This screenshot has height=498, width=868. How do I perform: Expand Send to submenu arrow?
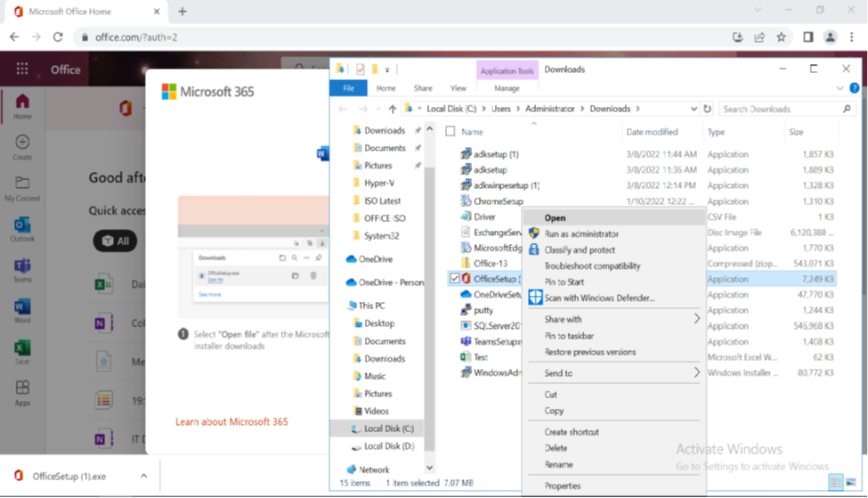tap(696, 372)
